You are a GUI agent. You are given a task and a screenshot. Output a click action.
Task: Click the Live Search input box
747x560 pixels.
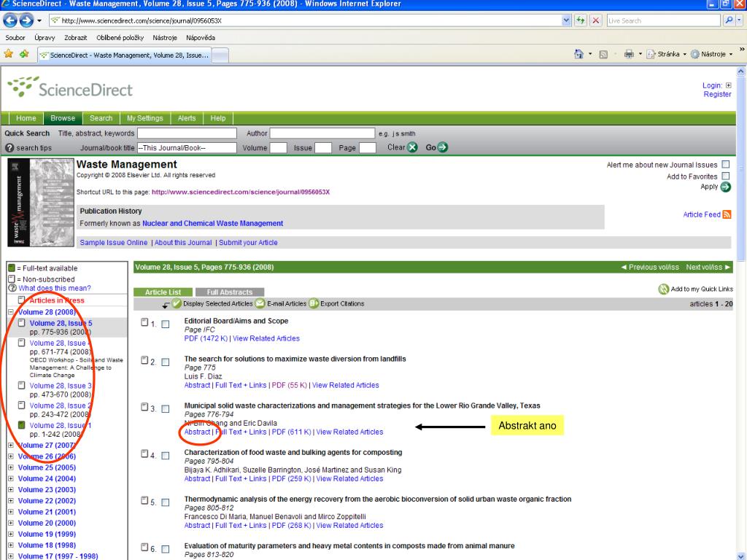[663, 20]
